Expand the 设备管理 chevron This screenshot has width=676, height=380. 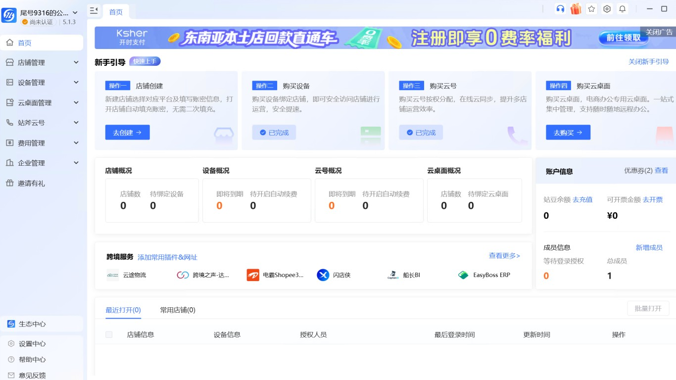[76, 82]
